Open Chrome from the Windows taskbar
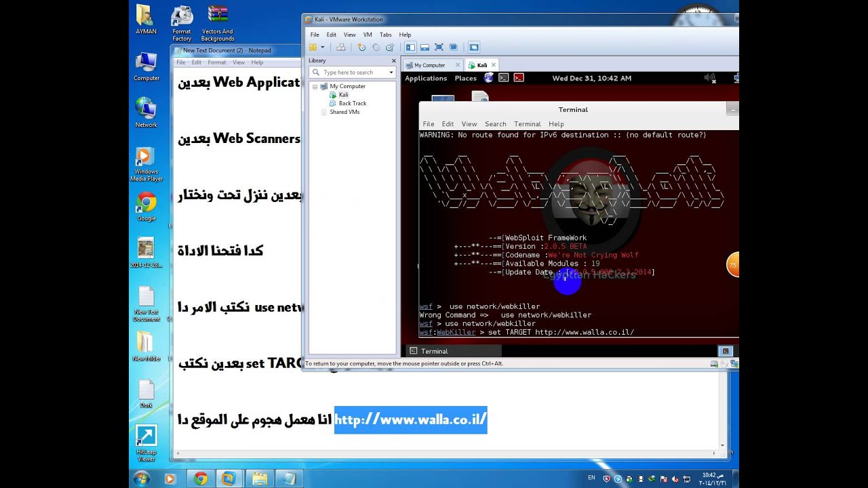Viewport: 868px width, 488px height. pos(201,479)
